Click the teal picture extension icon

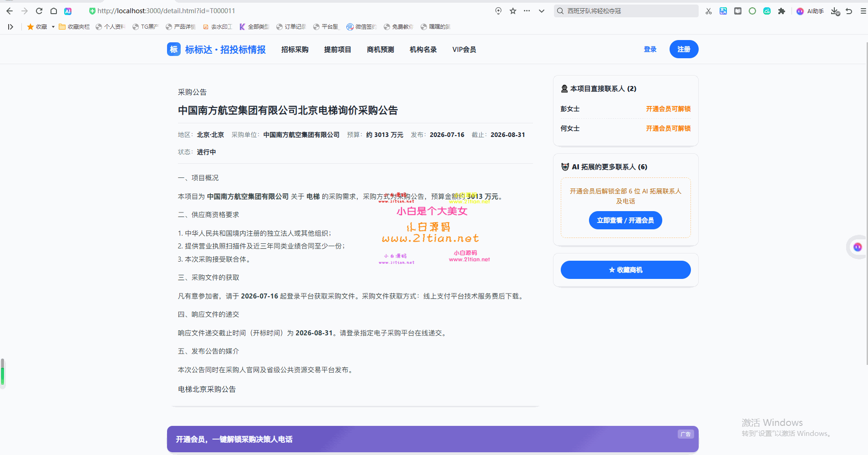[x=767, y=11]
